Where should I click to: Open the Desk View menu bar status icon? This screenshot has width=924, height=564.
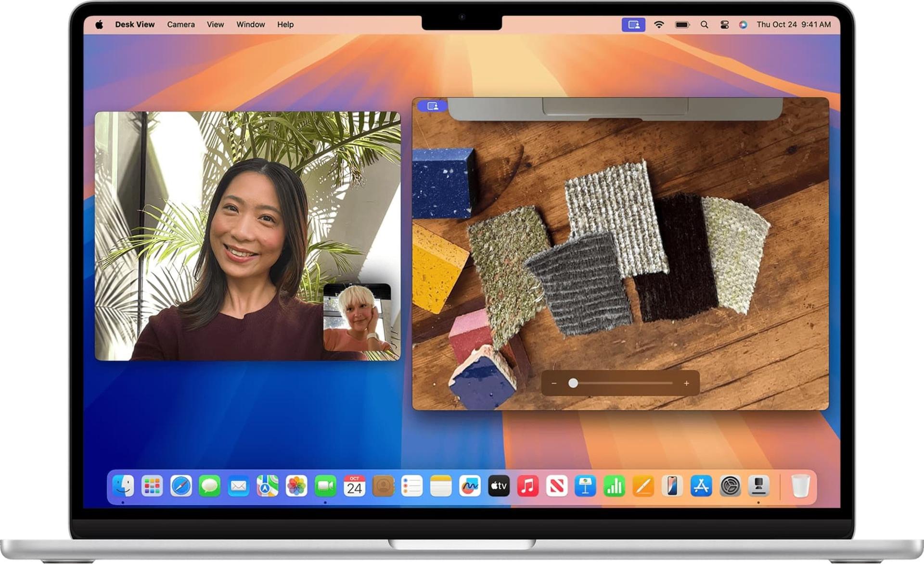click(633, 25)
